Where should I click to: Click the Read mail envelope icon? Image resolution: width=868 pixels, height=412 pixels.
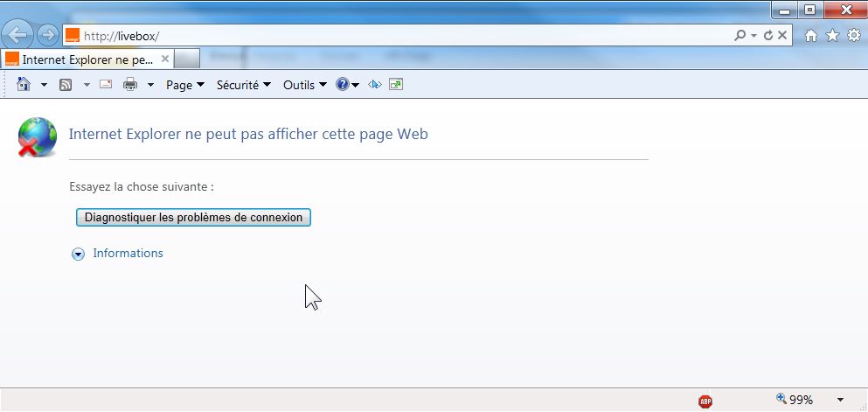[106, 84]
